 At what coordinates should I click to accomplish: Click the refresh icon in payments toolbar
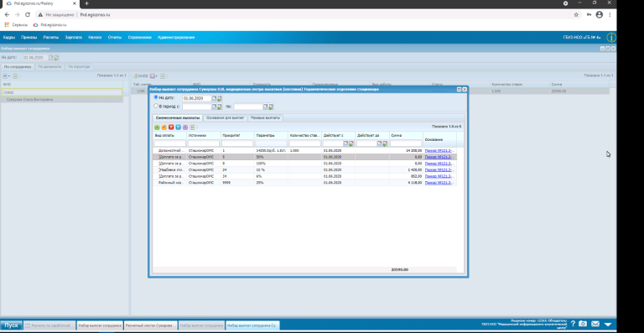tap(193, 127)
